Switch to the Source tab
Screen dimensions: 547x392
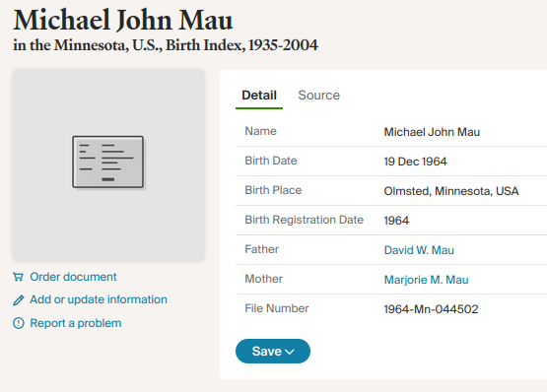(x=319, y=96)
